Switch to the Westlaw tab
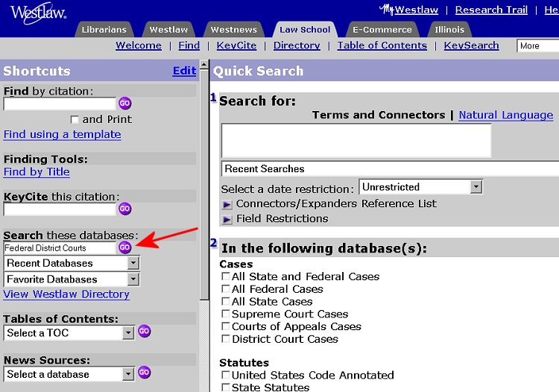The height and width of the screenshot is (392, 559). coord(168,30)
